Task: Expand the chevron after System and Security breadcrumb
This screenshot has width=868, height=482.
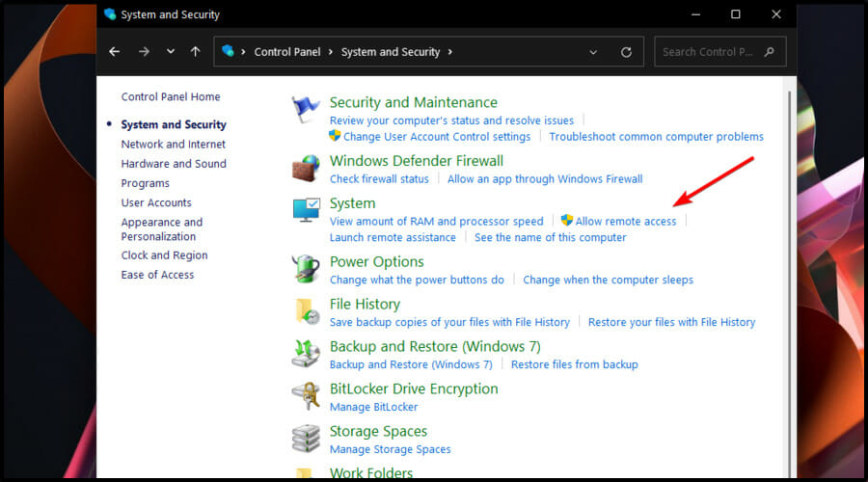Action: 449,52
